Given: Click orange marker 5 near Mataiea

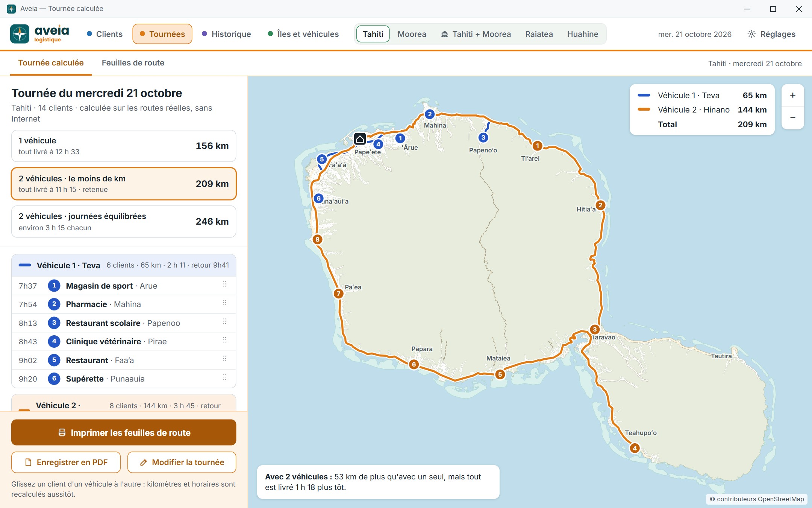Looking at the screenshot, I should [500, 374].
